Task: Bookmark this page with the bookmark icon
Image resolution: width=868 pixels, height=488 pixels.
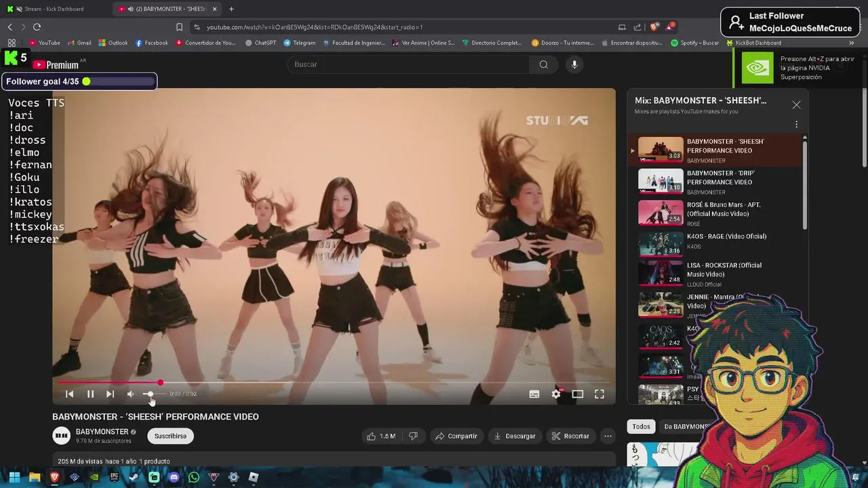Action: (179, 27)
